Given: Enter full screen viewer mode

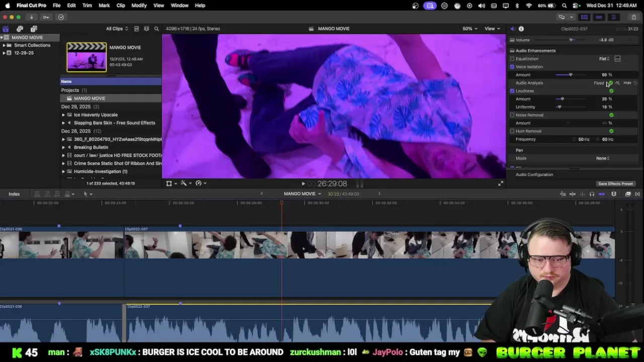Looking at the screenshot, I should [x=501, y=184].
